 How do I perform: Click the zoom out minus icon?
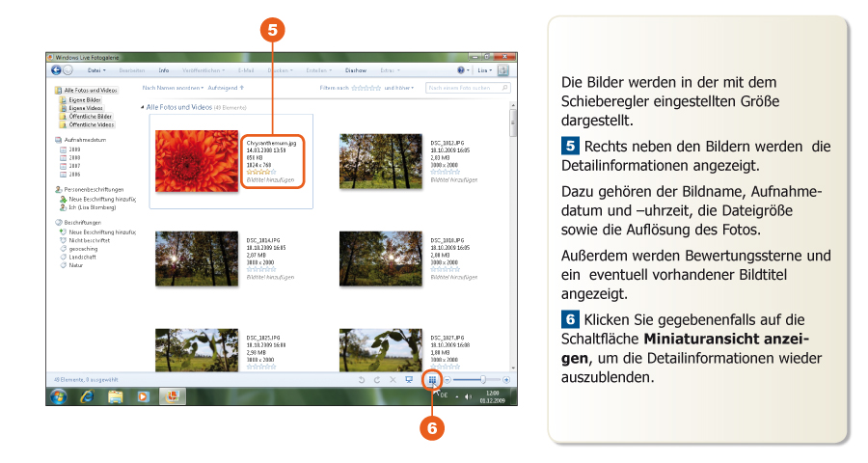tap(447, 380)
